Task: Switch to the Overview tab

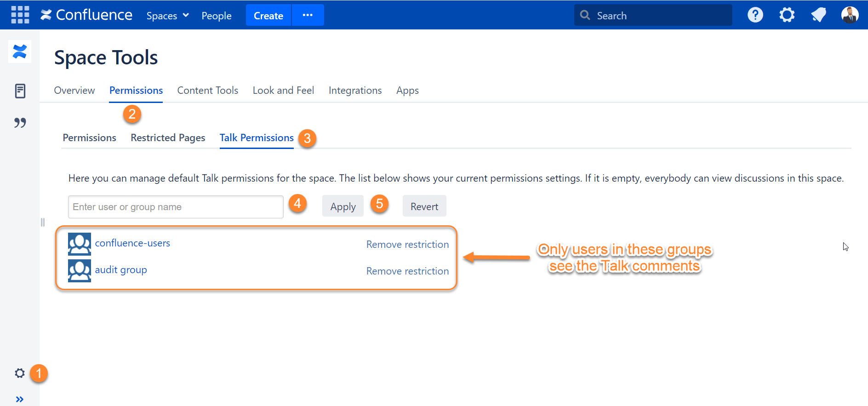Action: 74,91
